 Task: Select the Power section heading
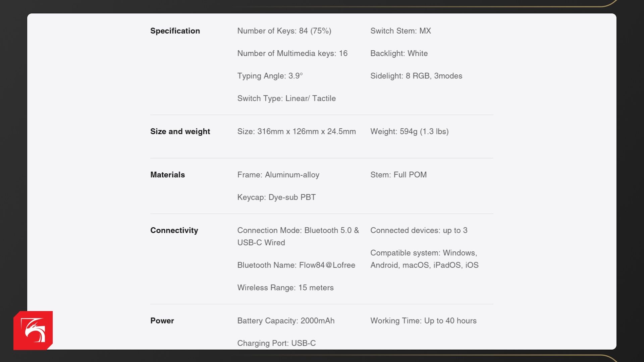(162, 321)
